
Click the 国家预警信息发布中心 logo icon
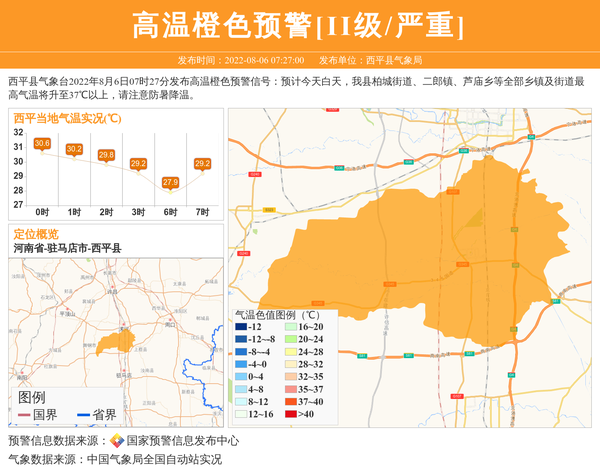coord(117,441)
